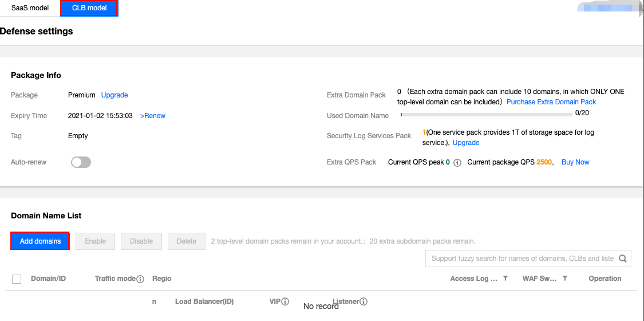Open the Access Log column filter

point(505,279)
